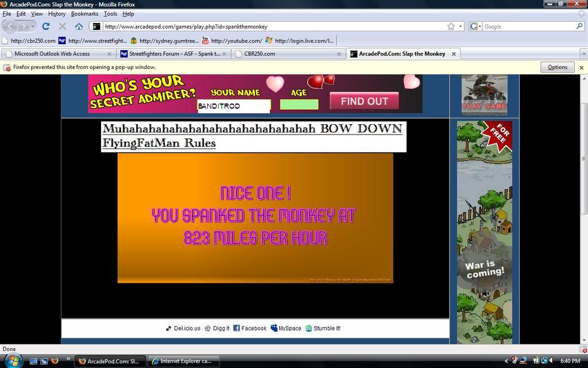Open the youtube.com bookmark

[x=232, y=41]
